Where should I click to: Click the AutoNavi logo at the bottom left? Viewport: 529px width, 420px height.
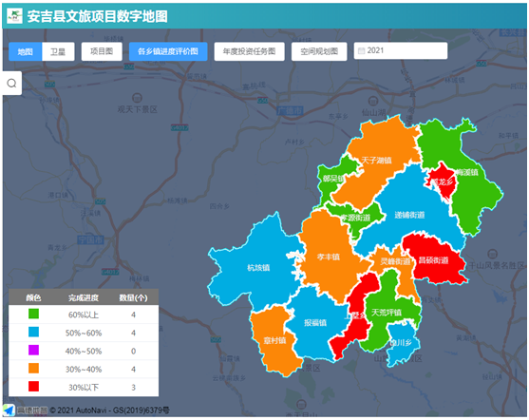[9, 410]
